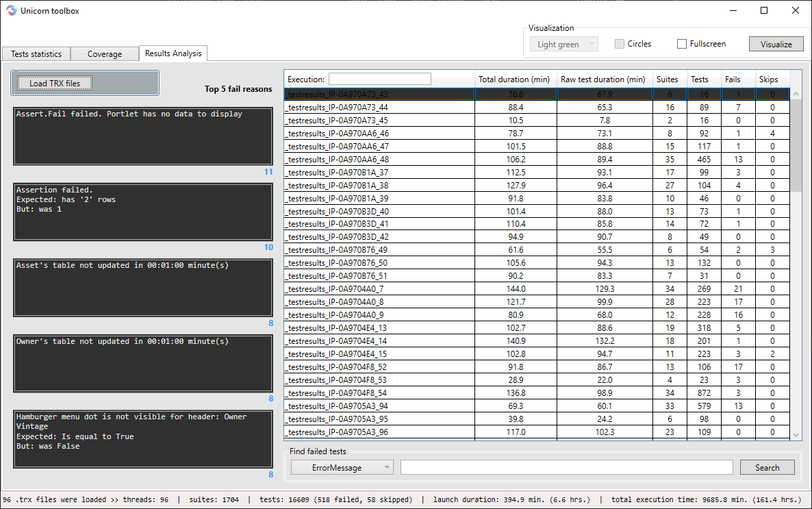Open the Light green color dropdown

point(564,44)
